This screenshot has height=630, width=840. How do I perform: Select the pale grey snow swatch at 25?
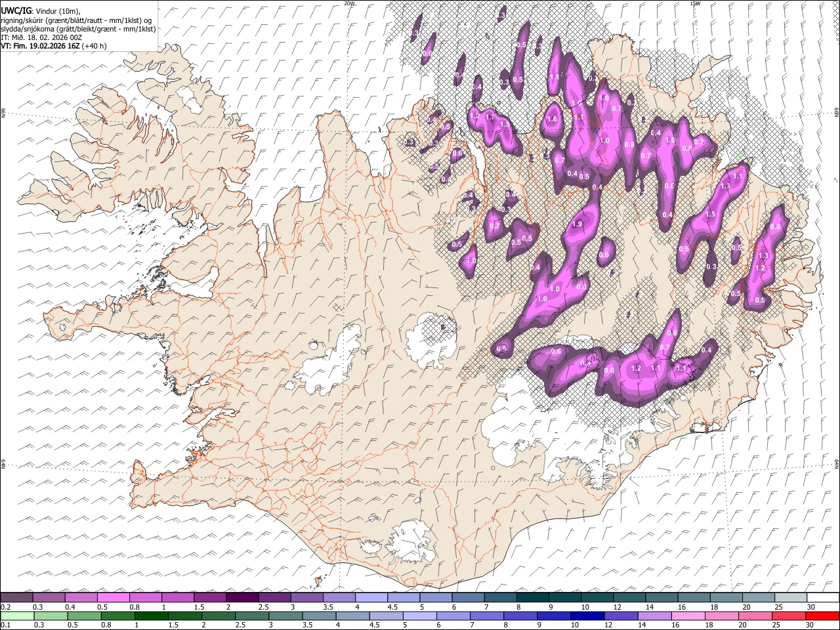pyautogui.click(x=790, y=598)
